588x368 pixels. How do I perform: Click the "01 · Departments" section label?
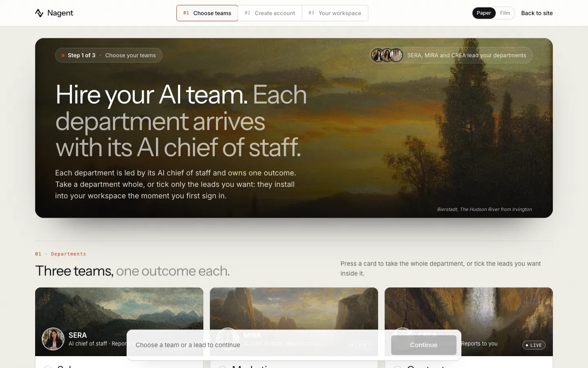(x=60, y=254)
